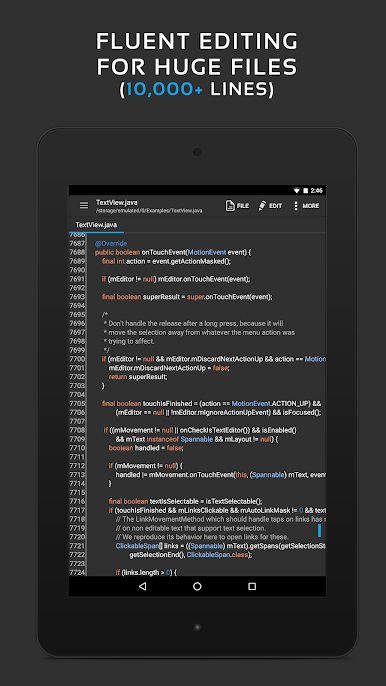The image size is (386, 686).
Task: Click 'final boolean touchIsFinished' line
Action: [211, 403]
